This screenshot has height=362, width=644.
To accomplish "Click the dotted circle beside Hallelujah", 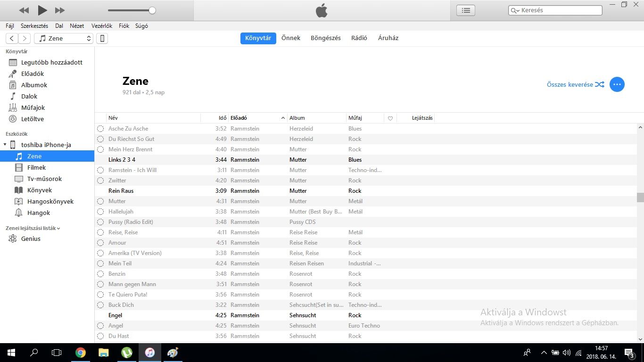I will click(100, 212).
